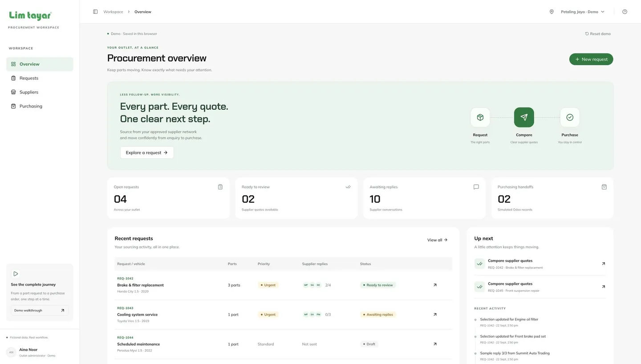This screenshot has width=641, height=364.
Task: Click Sample reply 3/3 from Summit Auto Trading
Action: pos(515,353)
